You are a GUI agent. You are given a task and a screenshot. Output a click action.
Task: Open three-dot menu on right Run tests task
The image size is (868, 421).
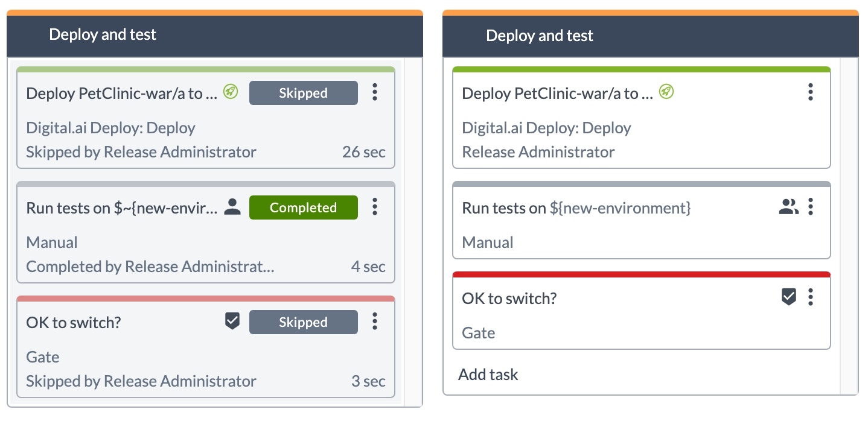click(811, 207)
